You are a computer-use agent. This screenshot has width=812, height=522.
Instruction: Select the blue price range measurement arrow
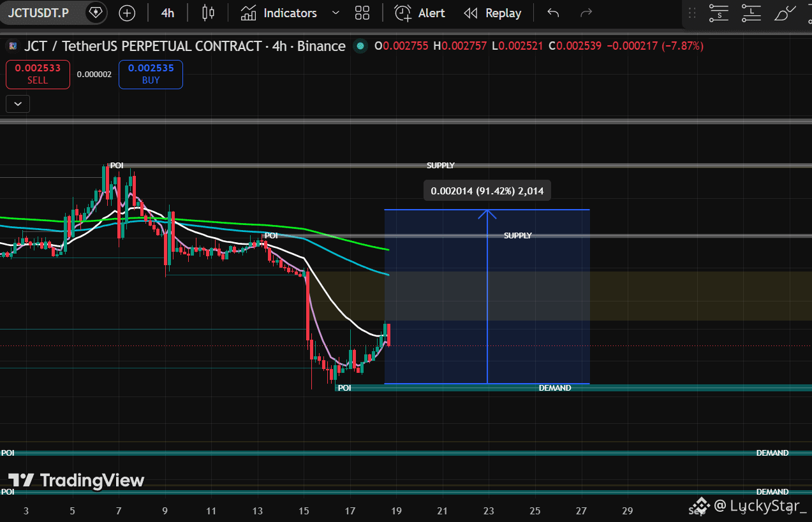click(x=487, y=297)
